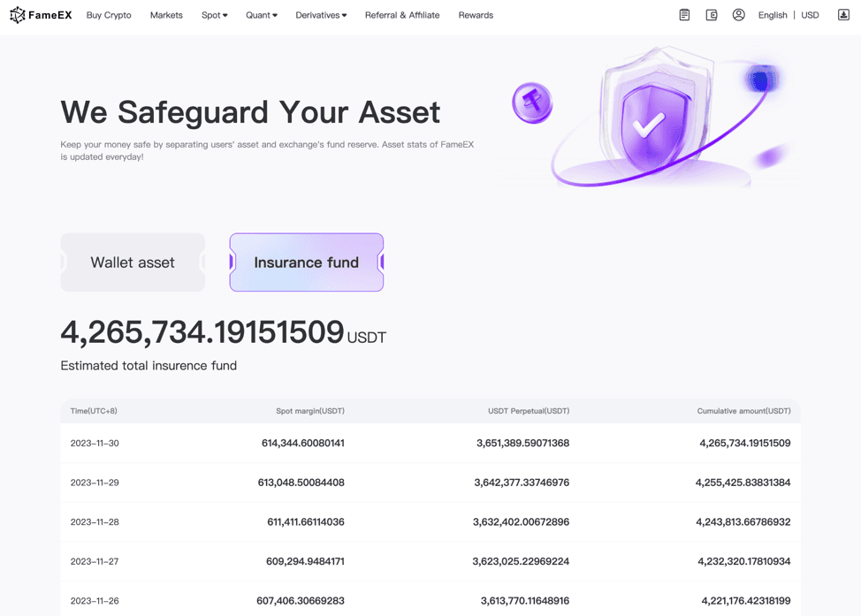
Task: Change language from English
Action: pyautogui.click(x=773, y=15)
